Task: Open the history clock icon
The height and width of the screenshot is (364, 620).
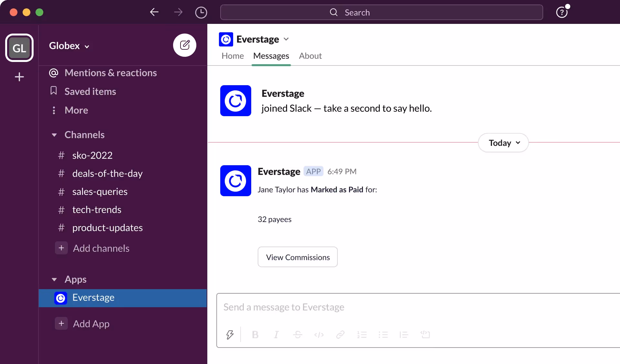Action: [x=201, y=12]
